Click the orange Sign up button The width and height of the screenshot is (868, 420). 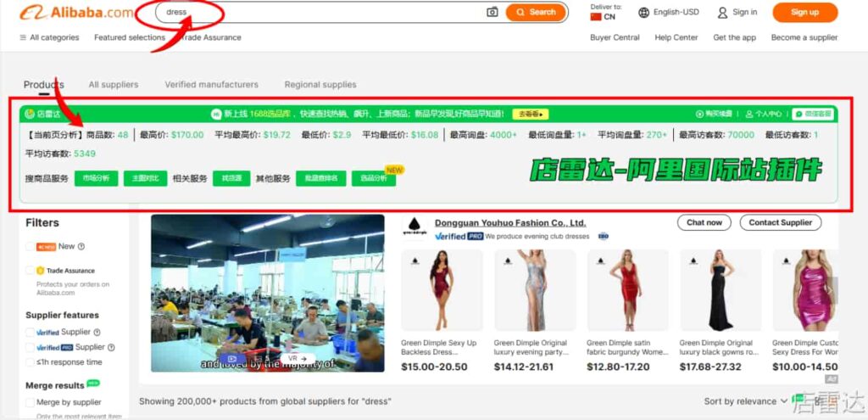tap(805, 12)
